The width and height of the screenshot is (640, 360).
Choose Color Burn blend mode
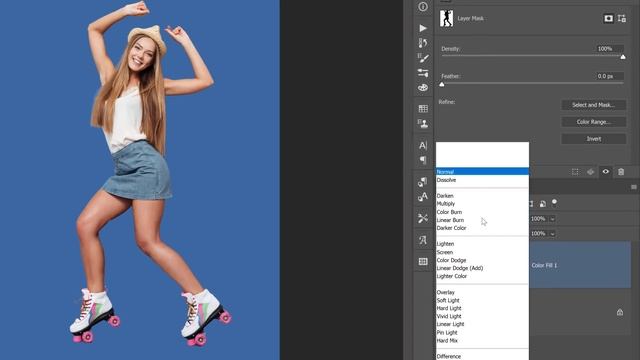(482, 212)
